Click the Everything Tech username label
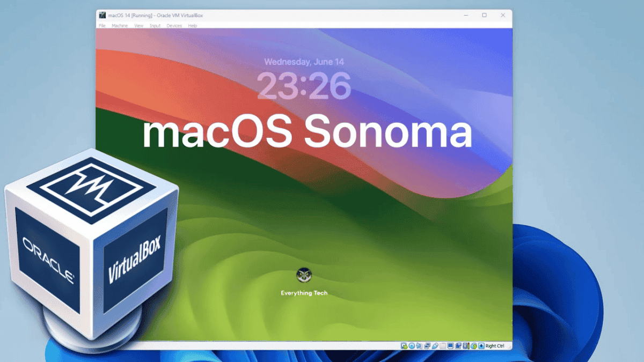Viewport: 644px width, 362px height. (304, 293)
